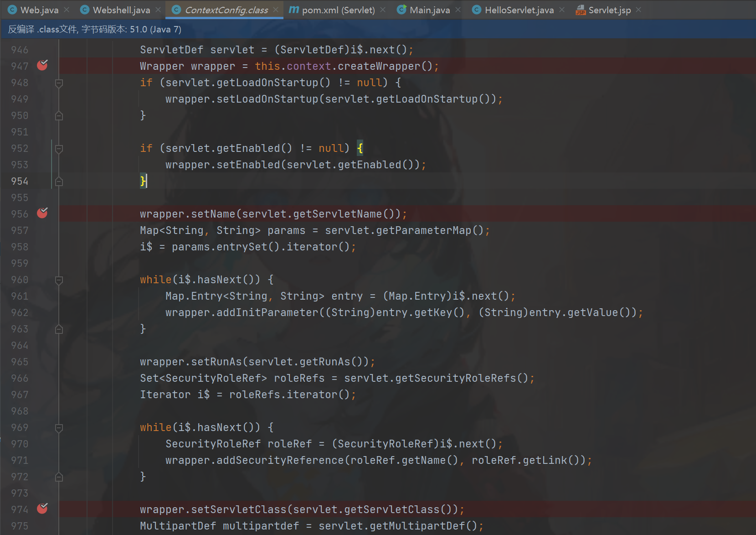Collapse the while loop at line 960

[59, 280]
